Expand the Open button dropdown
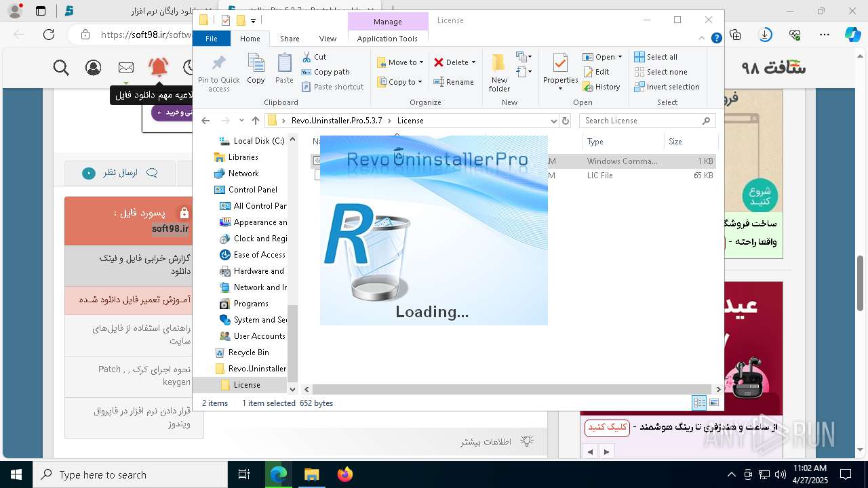The height and width of the screenshot is (488, 868). click(620, 57)
